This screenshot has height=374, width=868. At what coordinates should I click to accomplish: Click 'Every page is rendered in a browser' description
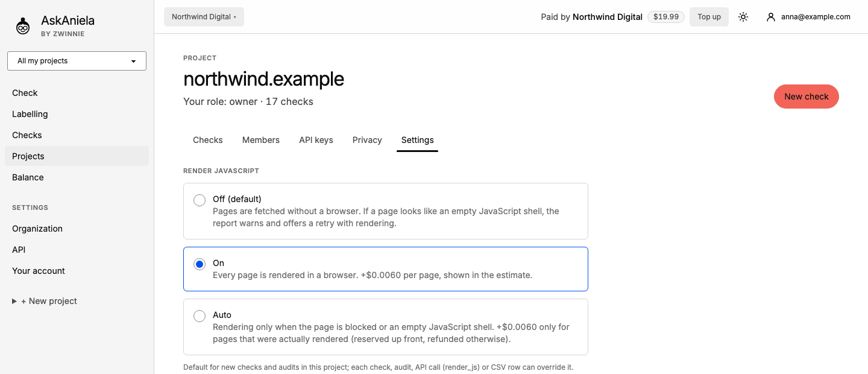(373, 275)
